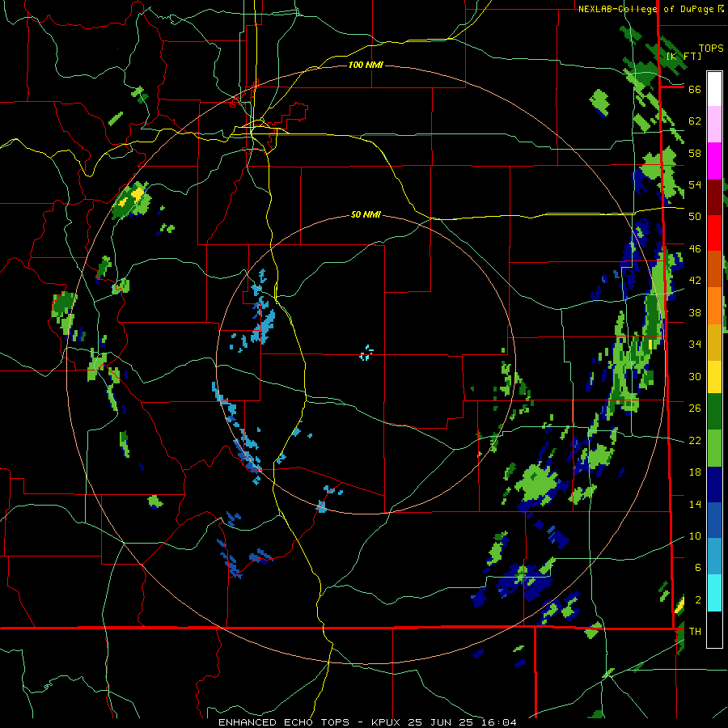Click the navy blue legend swatch
This screenshot has width=728, height=728.
click(x=714, y=485)
